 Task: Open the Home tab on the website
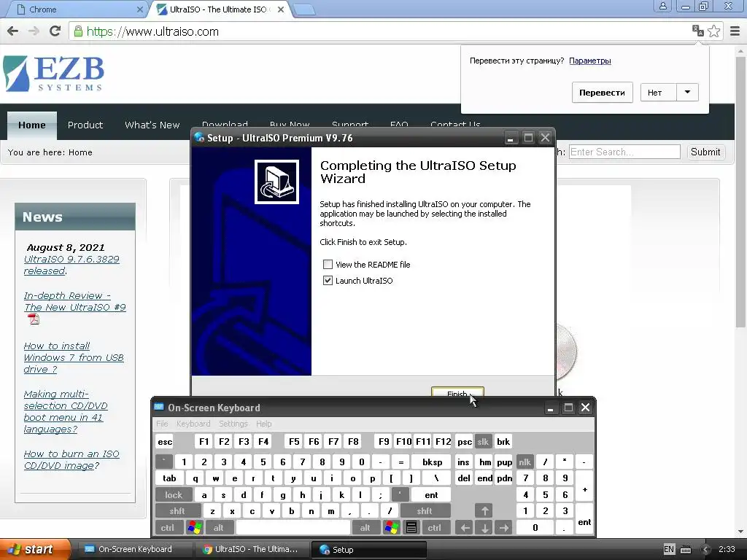click(32, 125)
